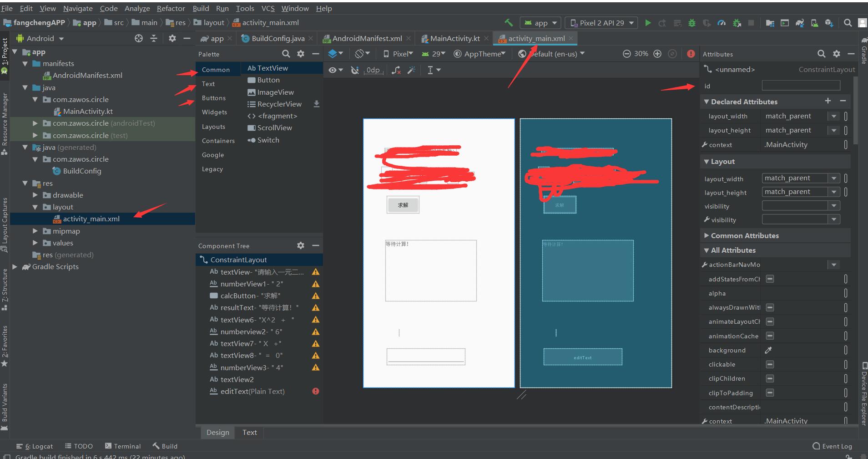Screen dimensions: 868x459
Task: Toggle Autoconnect in the design toolbar
Action: 355,70
